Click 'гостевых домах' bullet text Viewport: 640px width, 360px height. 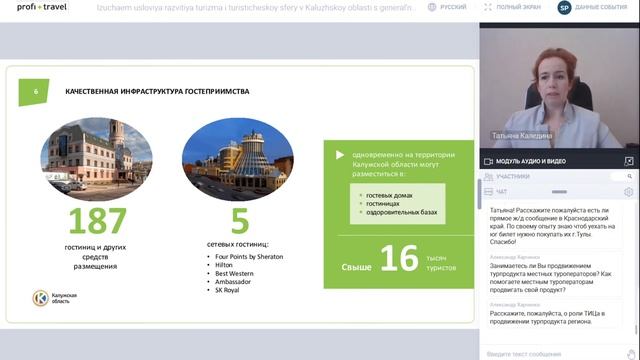[x=389, y=196]
